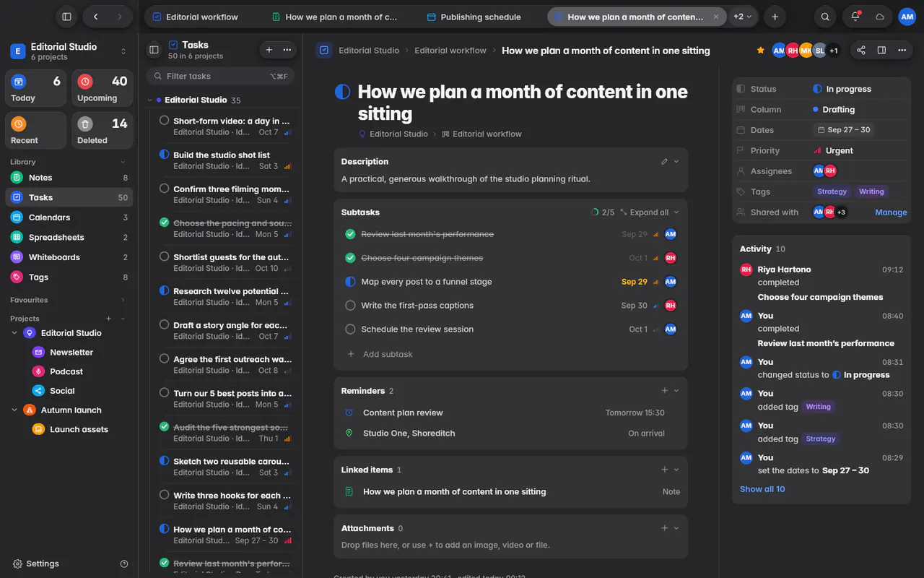Uncheck 'Review last month's performance' subtask
The width and height of the screenshot is (924, 578).
350,234
